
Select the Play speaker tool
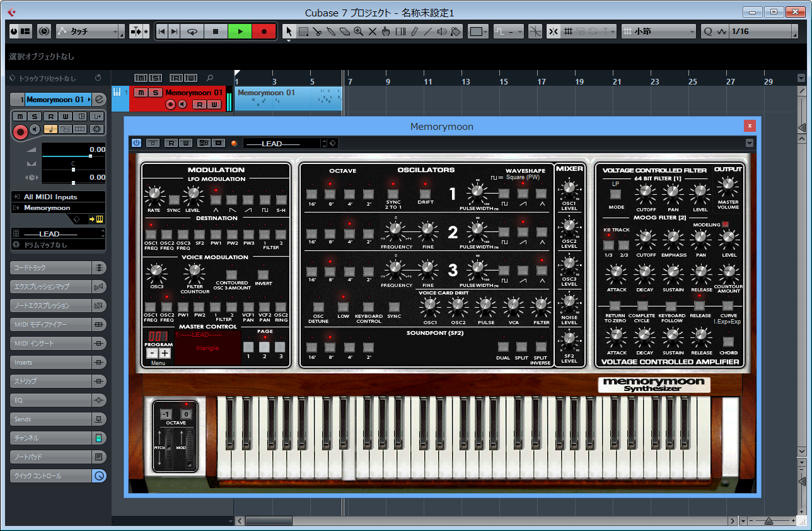[x=442, y=31]
